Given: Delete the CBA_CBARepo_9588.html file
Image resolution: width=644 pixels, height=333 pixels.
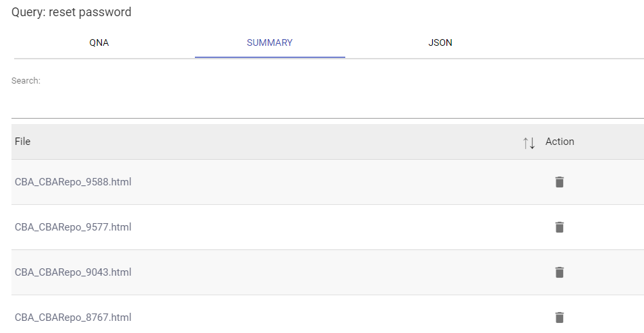Looking at the screenshot, I should (x=559, y=182).
